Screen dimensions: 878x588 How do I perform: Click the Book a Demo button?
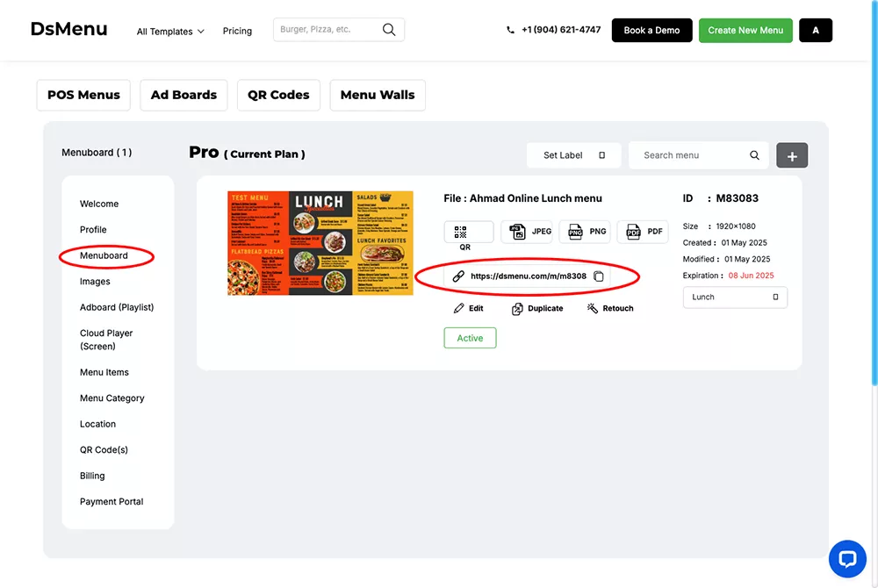pyautogui.click(x=651, y=31)
